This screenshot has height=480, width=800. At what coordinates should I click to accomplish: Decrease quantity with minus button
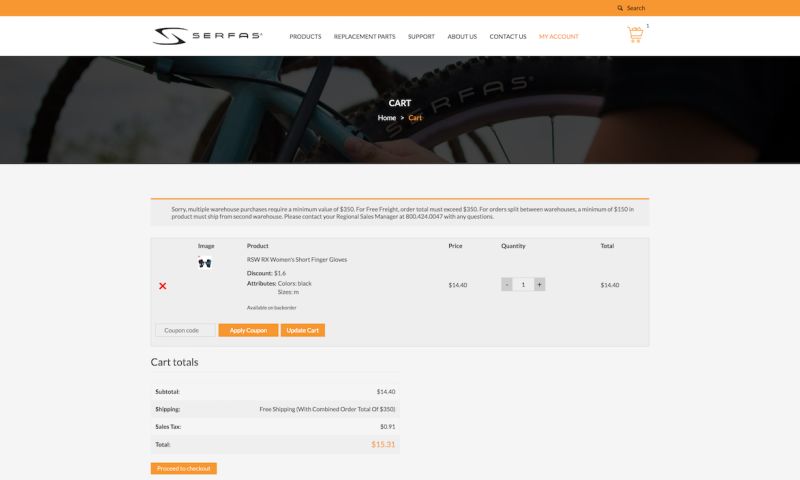click(507, 285)
